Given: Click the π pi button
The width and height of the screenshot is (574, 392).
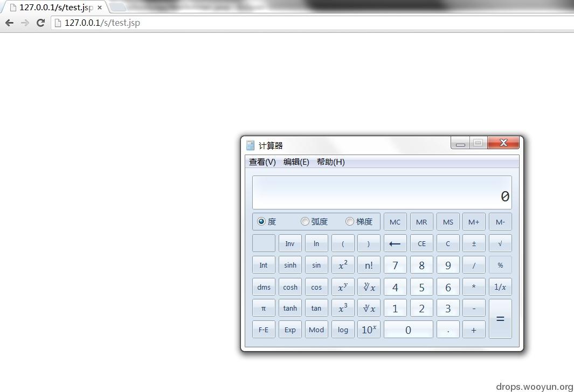Looking at the screenshot, I should pyautogui.click(x=264, y=308).
